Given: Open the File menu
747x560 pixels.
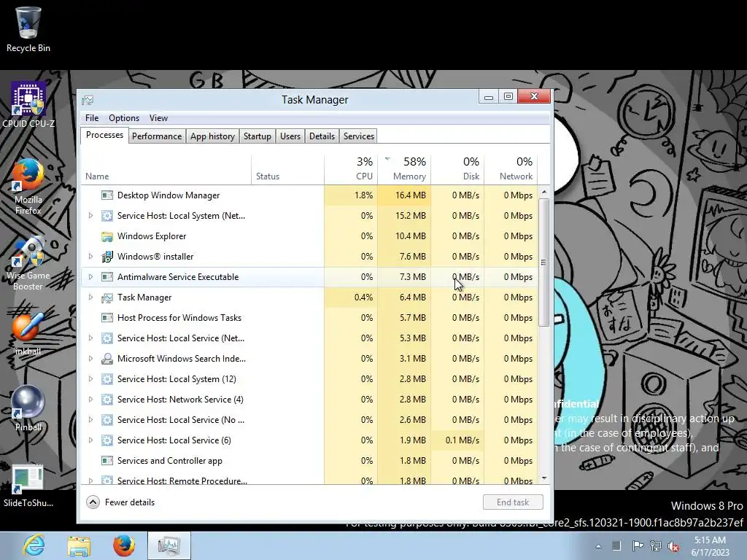Looking at the screenshot, I should [92, 118].
